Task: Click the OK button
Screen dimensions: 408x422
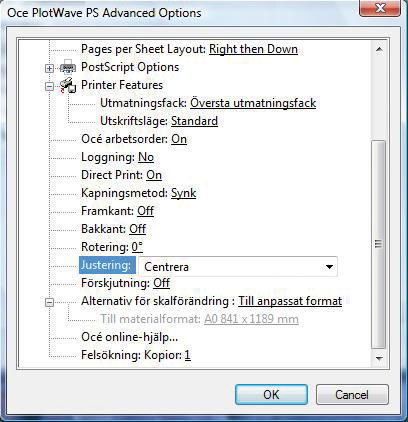Action: tap(271, 395)
